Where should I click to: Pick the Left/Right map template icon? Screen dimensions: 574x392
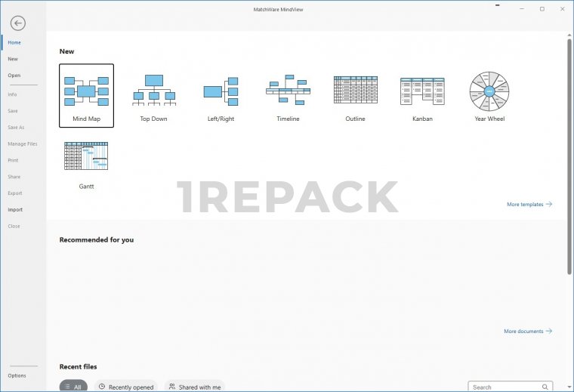pyautogui.click(x=221, y=91)
